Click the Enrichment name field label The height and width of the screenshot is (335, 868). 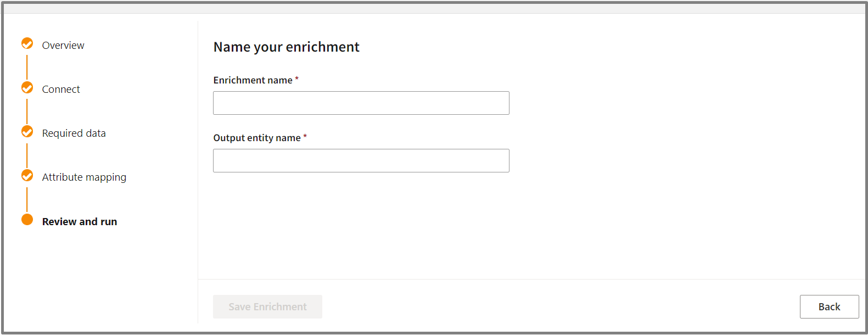tap(253, 80)
